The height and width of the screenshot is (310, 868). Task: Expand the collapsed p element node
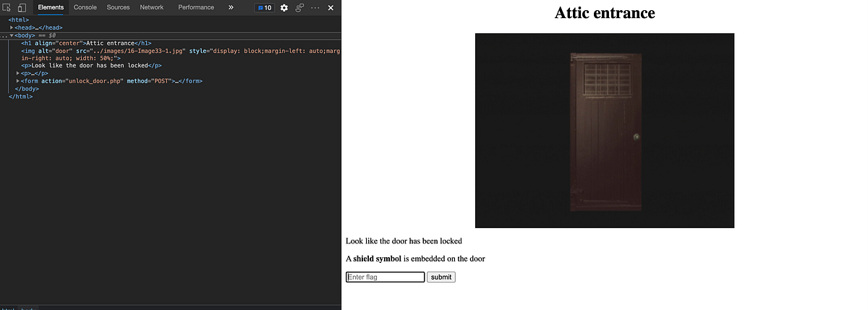[x=18, y=73]
